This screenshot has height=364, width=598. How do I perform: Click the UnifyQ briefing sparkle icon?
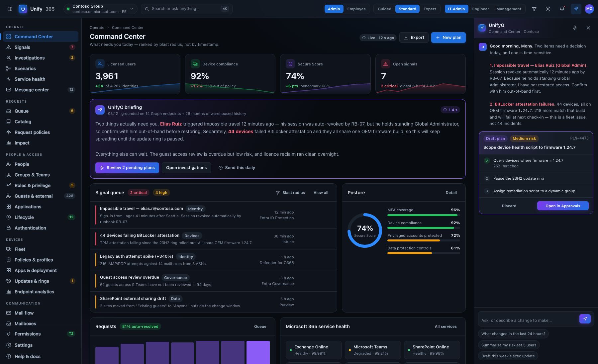pyautogui.click(x=100, y=110)
